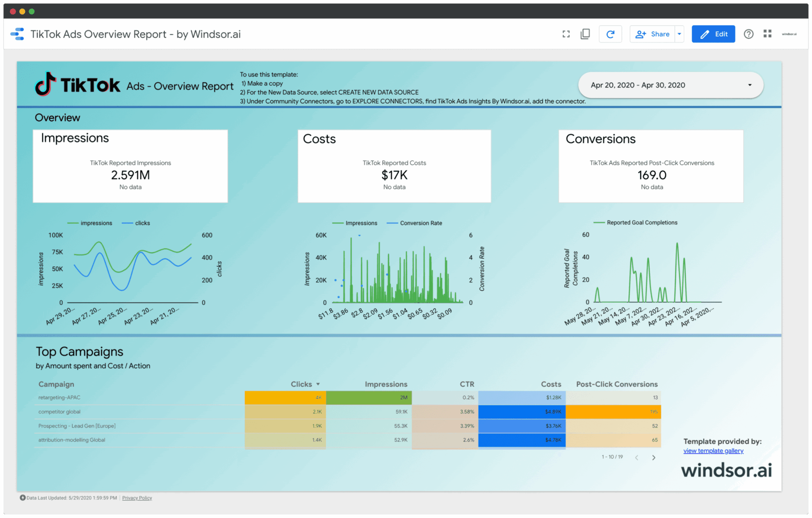This screenshot has width=812, height=518.
Task: Click the Edit button
Action: [x=713, y=34]
